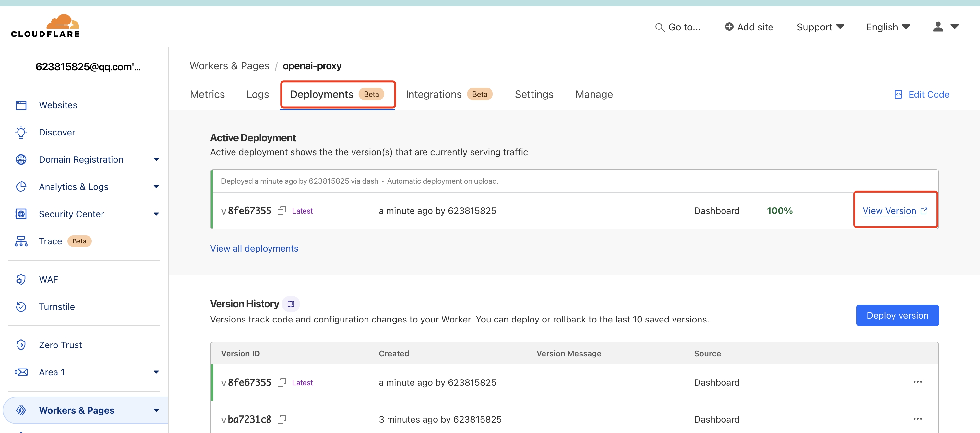Copy version ID 8fe67355 in Version History

click(281, 383)
